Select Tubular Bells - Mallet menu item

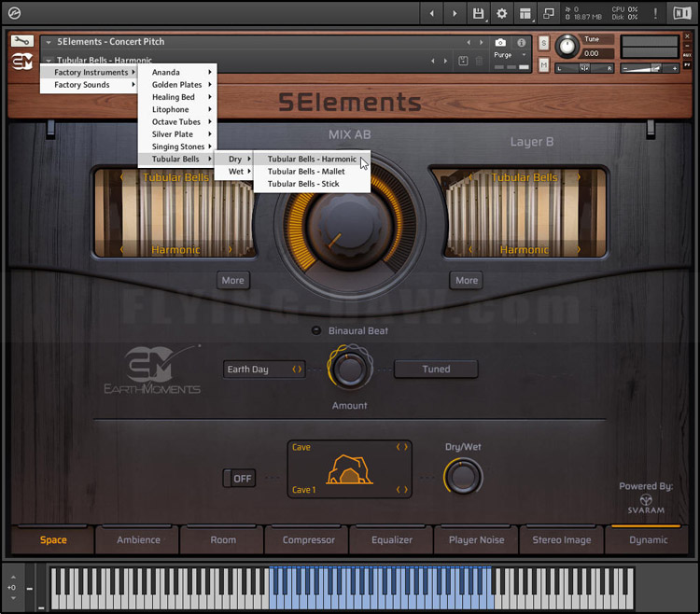[306, 172]
